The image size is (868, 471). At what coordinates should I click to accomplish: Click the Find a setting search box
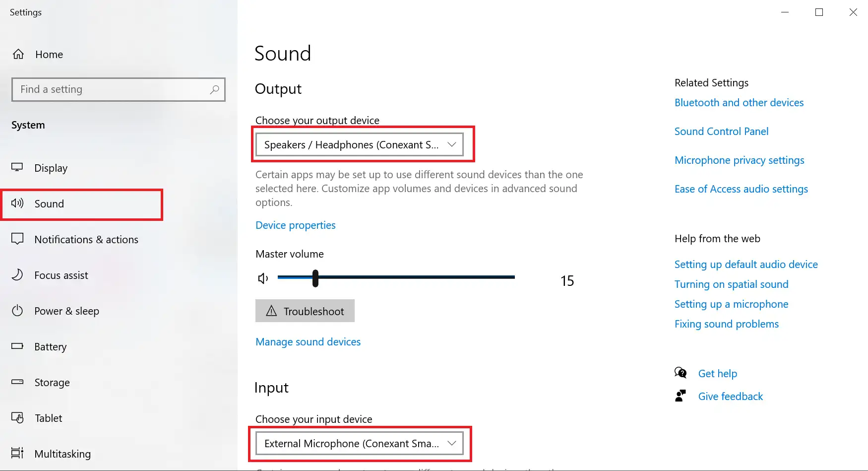112,89
